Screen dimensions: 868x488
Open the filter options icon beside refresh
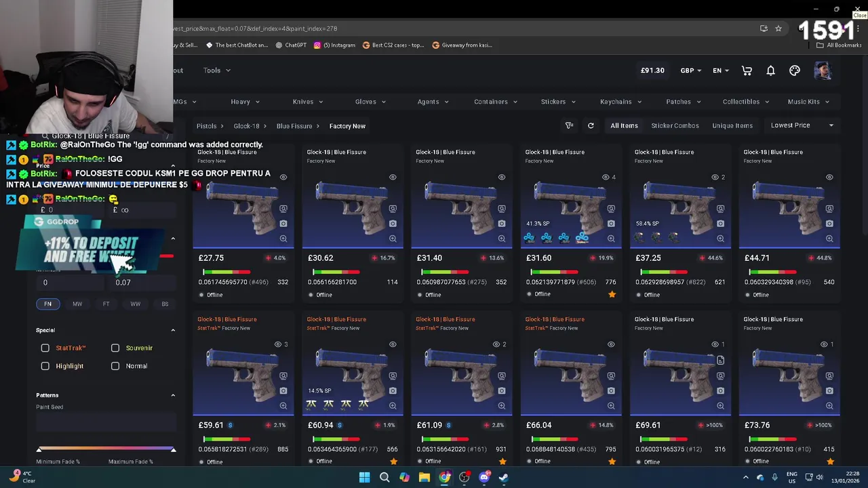tap(569, 125)
